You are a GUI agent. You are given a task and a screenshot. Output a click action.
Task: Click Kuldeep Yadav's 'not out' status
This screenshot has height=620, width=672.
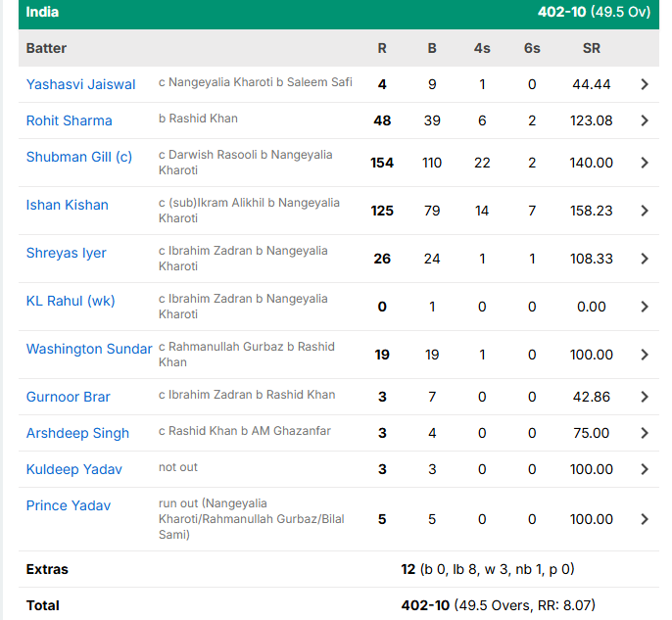coord(178,467)
